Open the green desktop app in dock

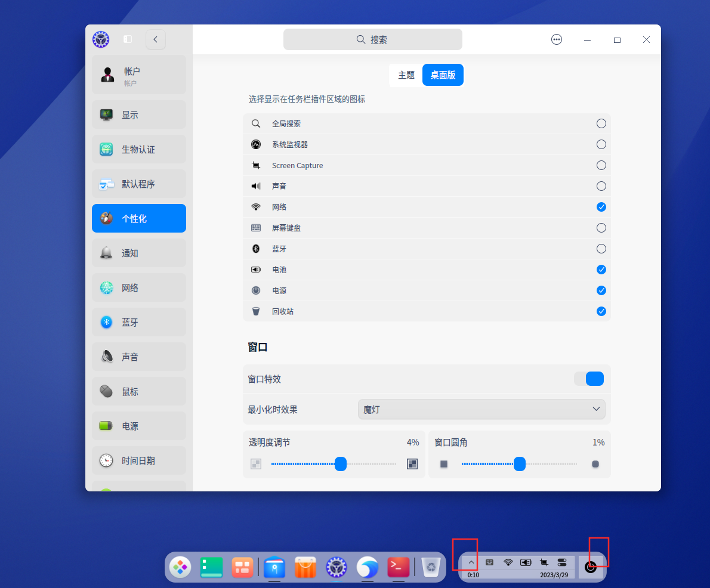point(211,567)
